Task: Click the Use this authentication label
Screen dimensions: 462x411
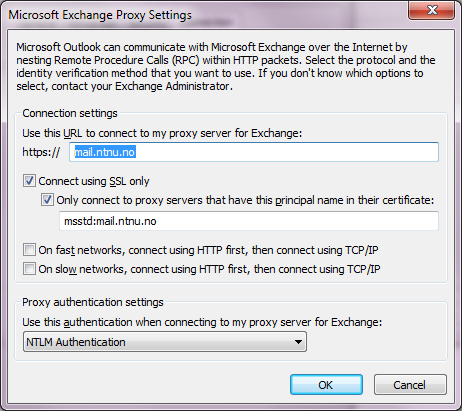Action: (x=202, y=322)
